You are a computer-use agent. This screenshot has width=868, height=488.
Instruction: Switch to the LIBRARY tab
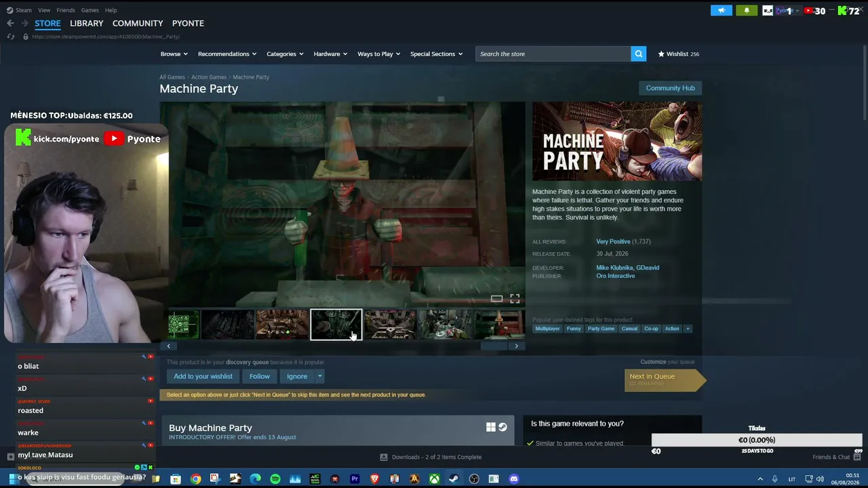pyautogui.click(x=87, y=23)
